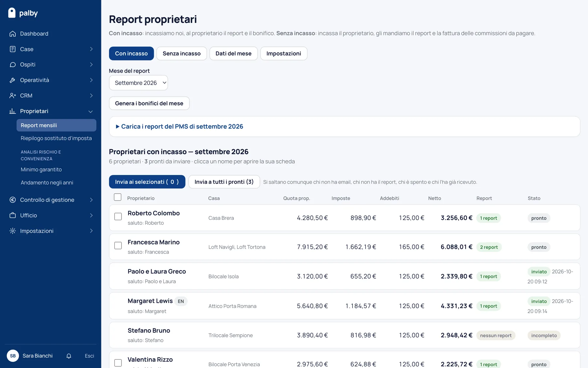Click the Ufficio briefcase icon
The height and width of the screenshot is (368, 588).
click(13, 215)
